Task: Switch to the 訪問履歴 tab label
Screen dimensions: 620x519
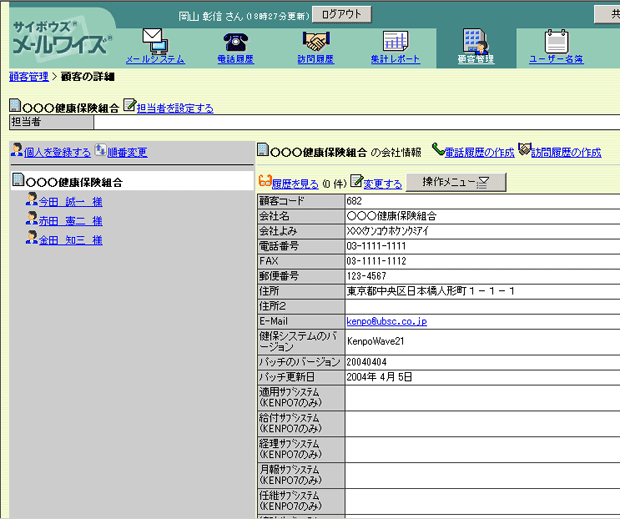Action: (x=316, y=59)
